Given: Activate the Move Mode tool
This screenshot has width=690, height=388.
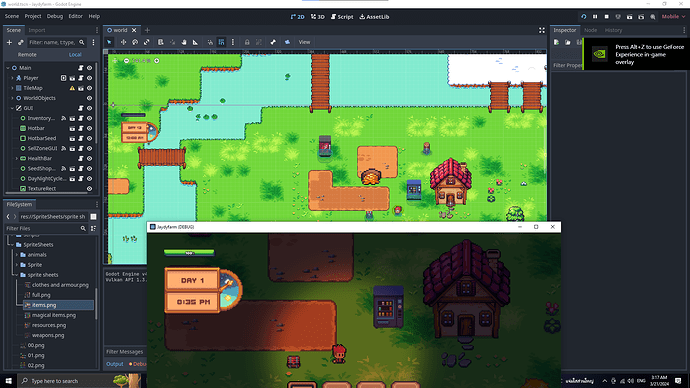Looking at the screenshot, I should [123, 42].
